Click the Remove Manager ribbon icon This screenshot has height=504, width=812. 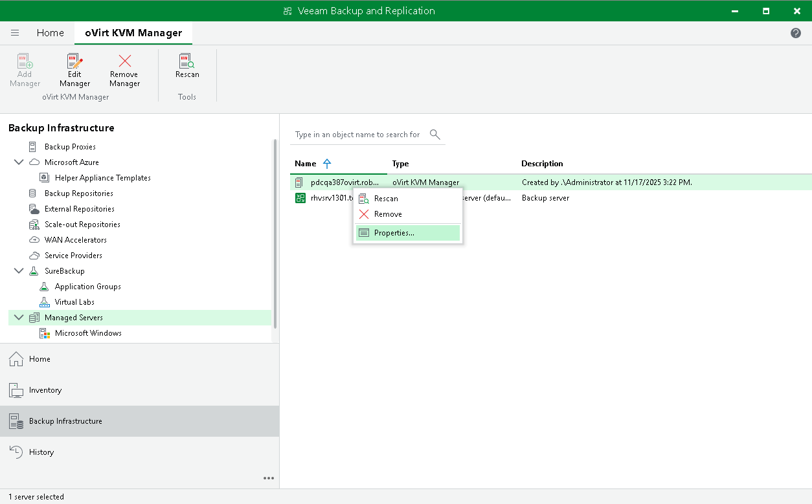125,61
